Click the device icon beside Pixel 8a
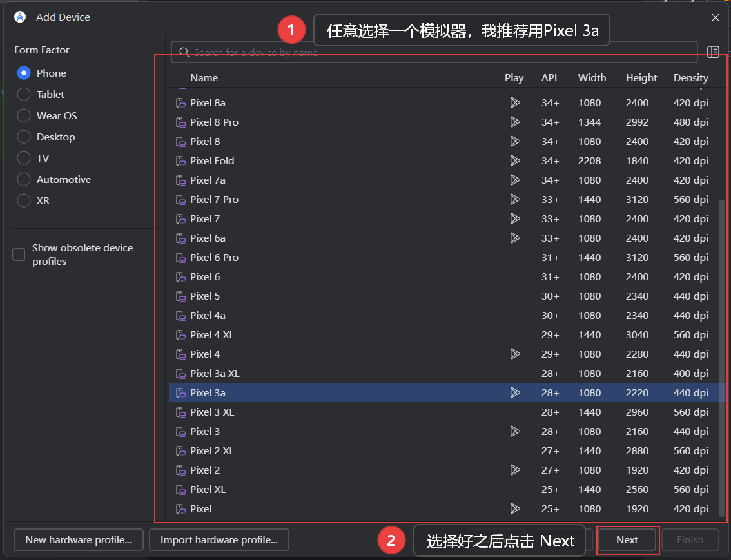Viewport: 731px width, 560px height. click(x=181, y=103)
